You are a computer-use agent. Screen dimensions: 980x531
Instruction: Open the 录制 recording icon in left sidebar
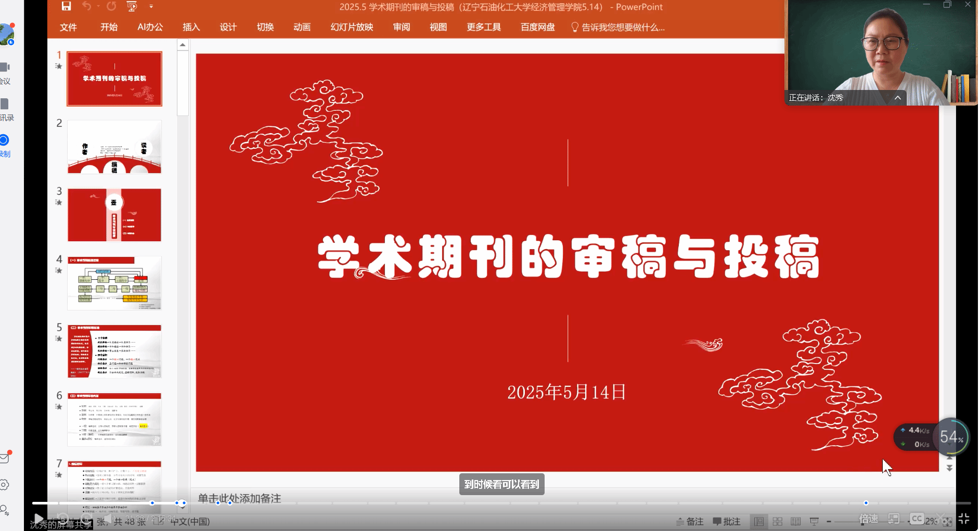click(5, 146)
